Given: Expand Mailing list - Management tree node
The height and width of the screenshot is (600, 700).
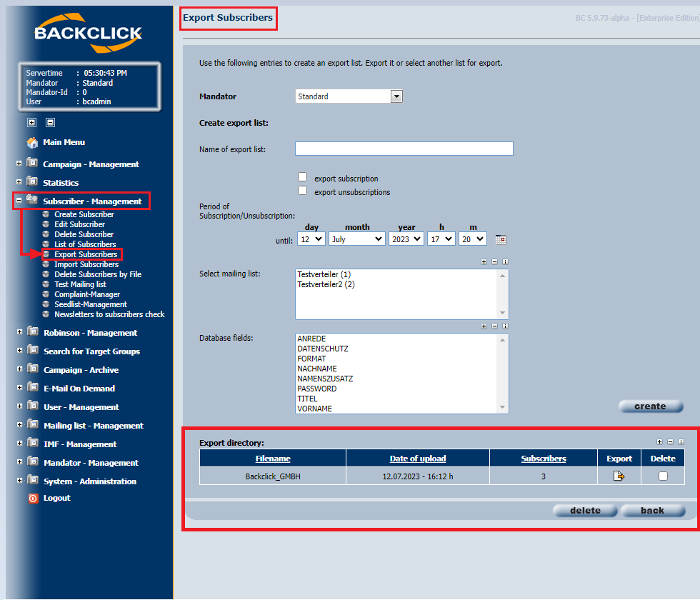Looking at the screenshot, I should [20, 425].
